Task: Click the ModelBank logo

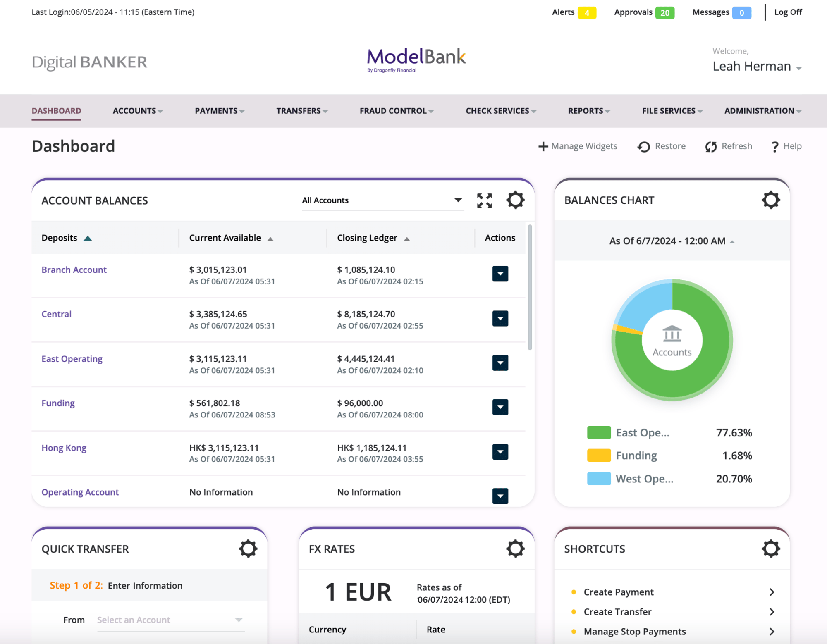Action: (x=416, y=60)
